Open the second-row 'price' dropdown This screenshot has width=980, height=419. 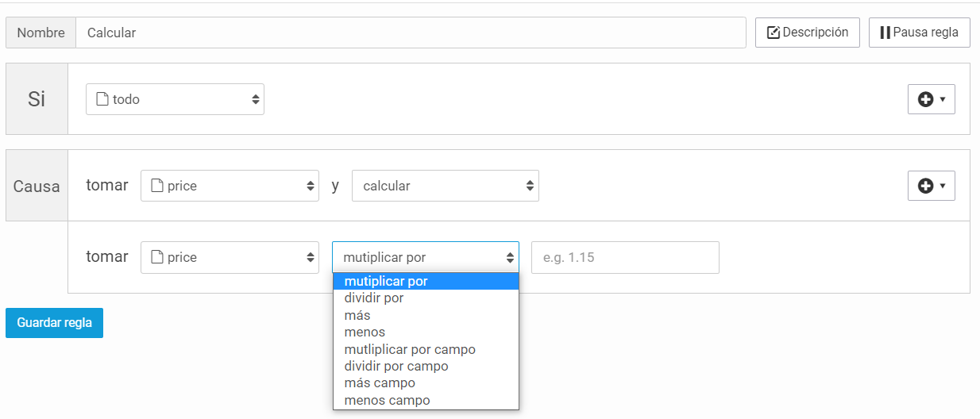pos(230,257)
